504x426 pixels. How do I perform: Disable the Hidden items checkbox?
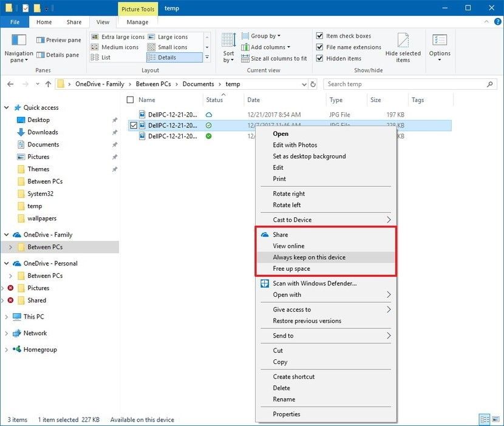320,58
